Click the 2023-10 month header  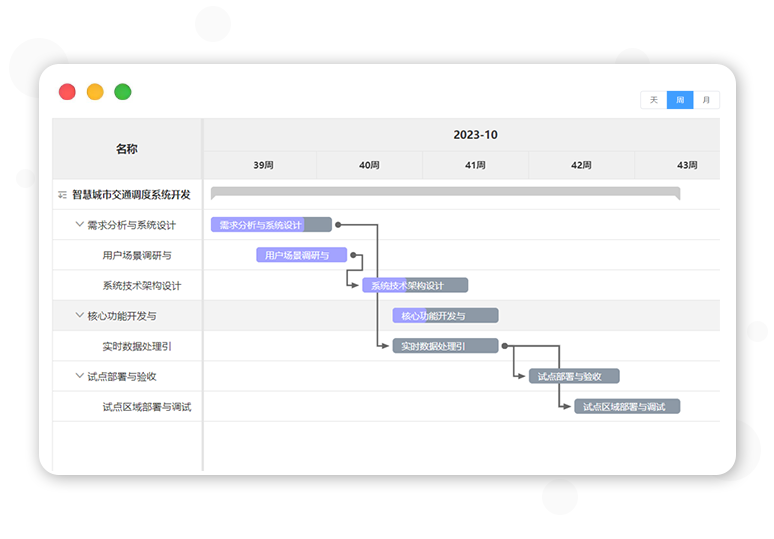475,135
